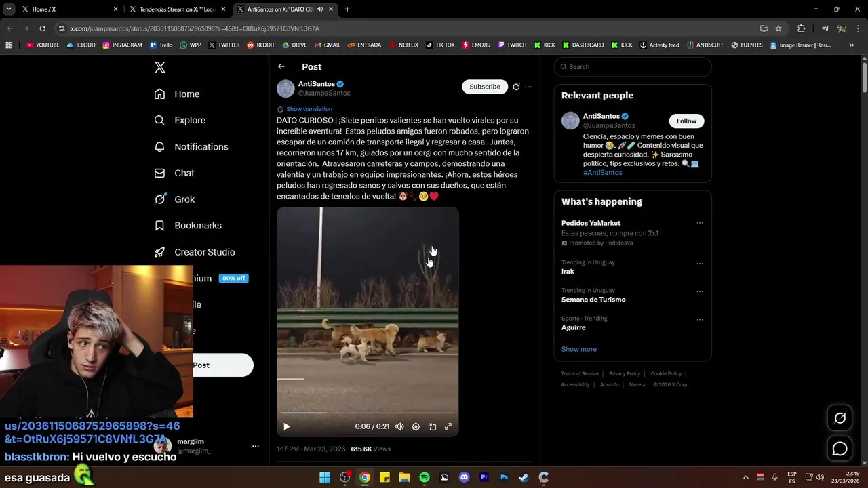The image size is (868, 488).
Task: Open the floating Grok button
Action: coord(840,418)
